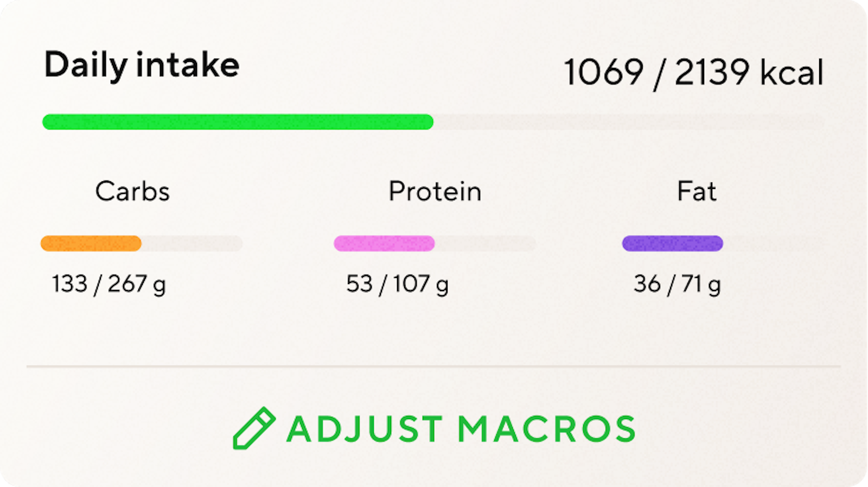Select the orange Carbs progress bar fill
This screenshot has height=487, width=868.
pyautogui.click(x=91, y=243)
